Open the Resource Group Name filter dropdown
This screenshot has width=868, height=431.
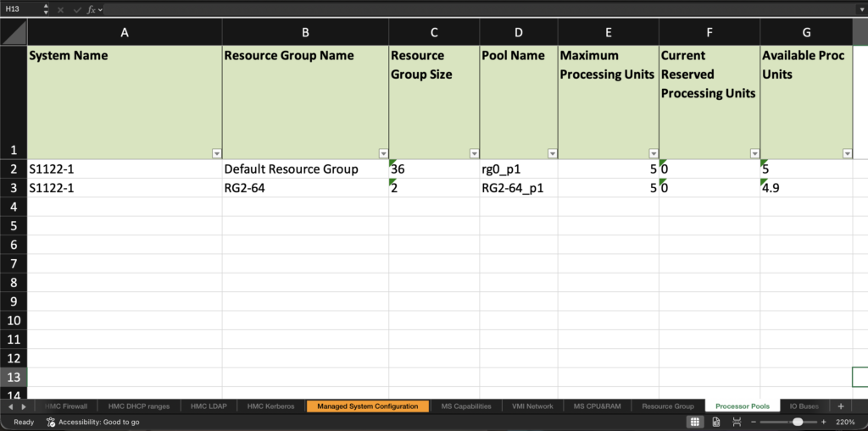[383, 153]
